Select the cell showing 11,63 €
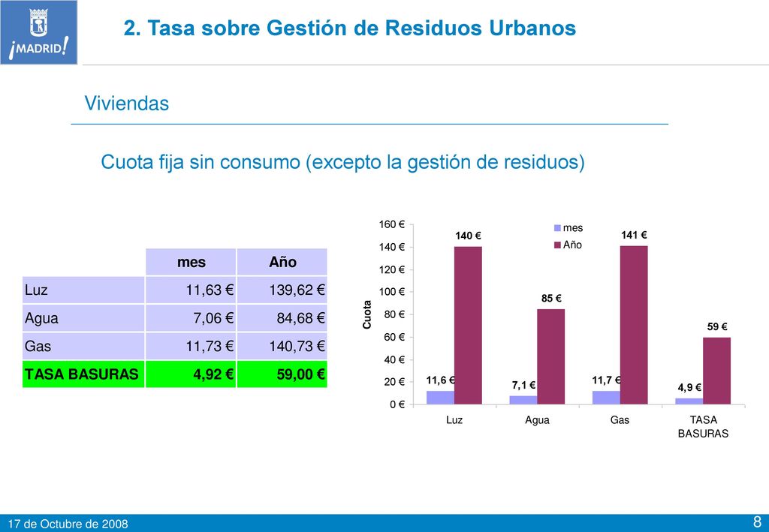The image size is (769, 532). (191, 290)
